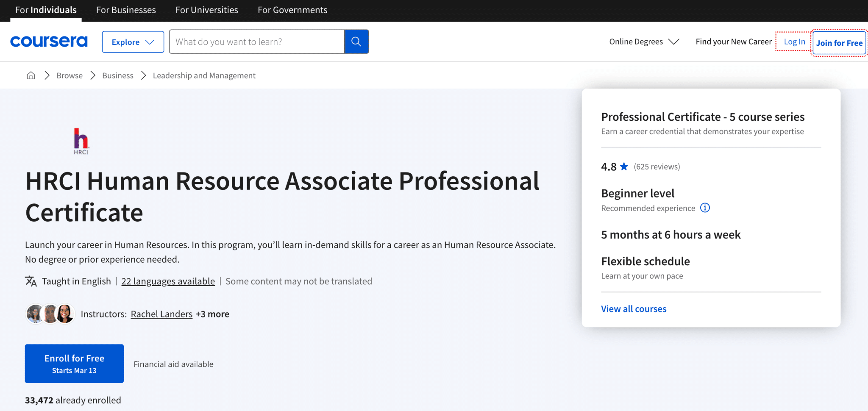
Task: Click Join for Free
Action: pos(839,42)
